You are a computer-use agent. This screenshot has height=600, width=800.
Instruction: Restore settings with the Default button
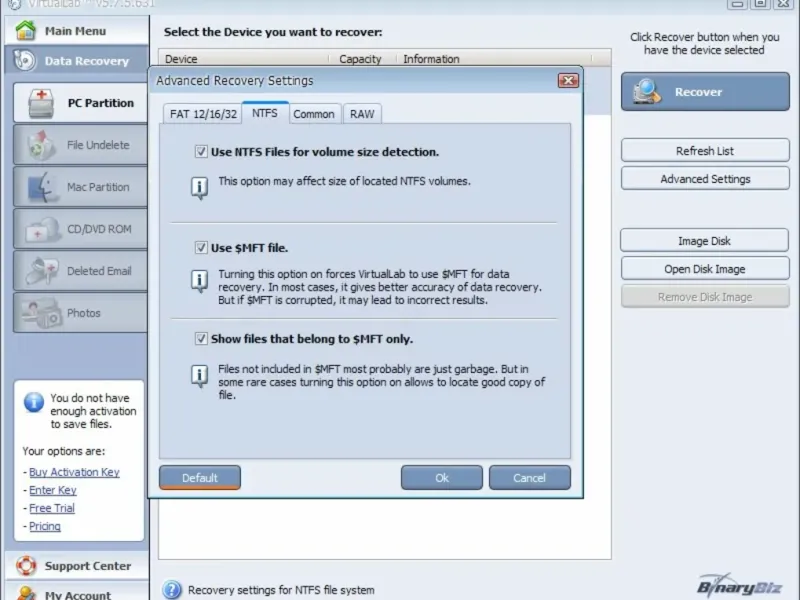coord(200,478)
